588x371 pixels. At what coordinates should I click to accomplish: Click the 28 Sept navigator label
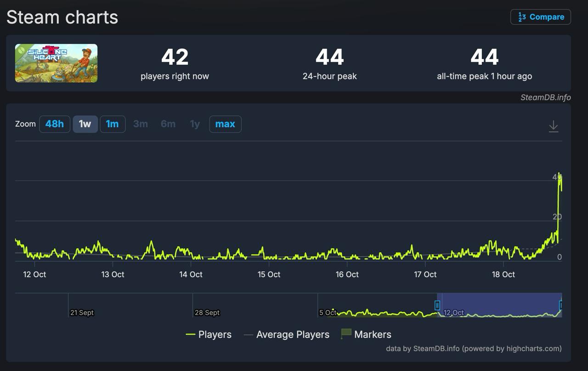click(207, 313)
